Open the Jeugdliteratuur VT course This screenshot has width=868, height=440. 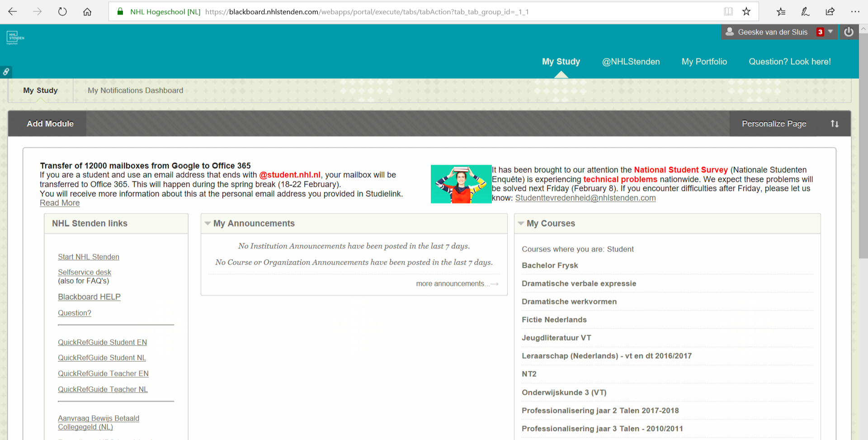pyautogui.click(x=557, y=338)
